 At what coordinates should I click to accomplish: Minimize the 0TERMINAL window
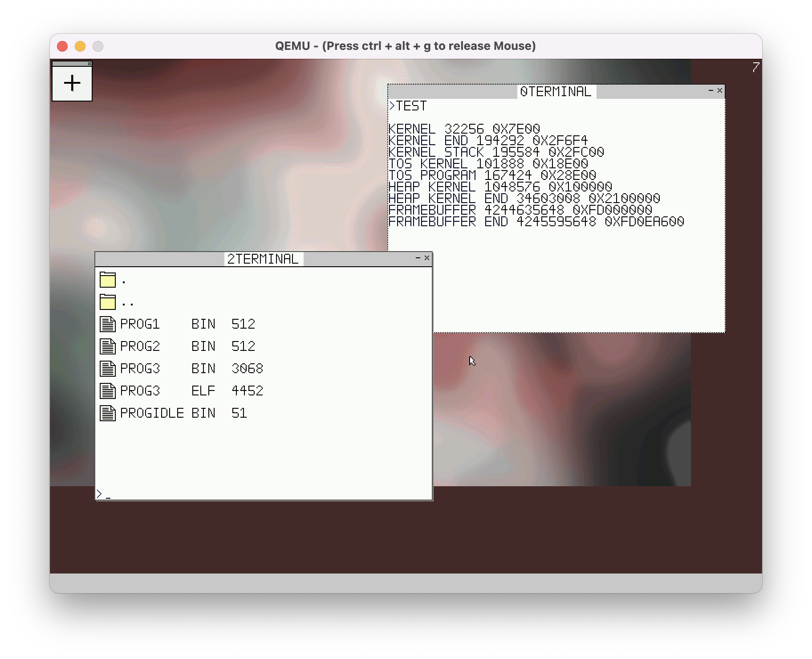(710, 90)
